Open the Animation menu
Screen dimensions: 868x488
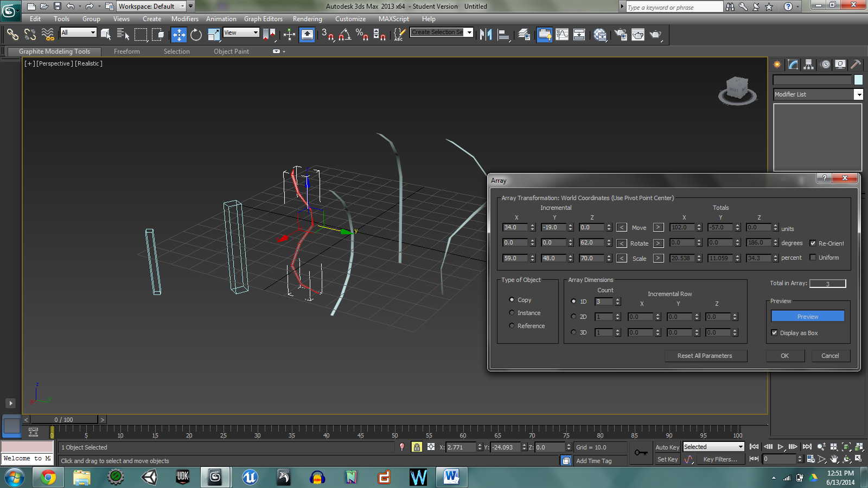(x=221, y=19)
